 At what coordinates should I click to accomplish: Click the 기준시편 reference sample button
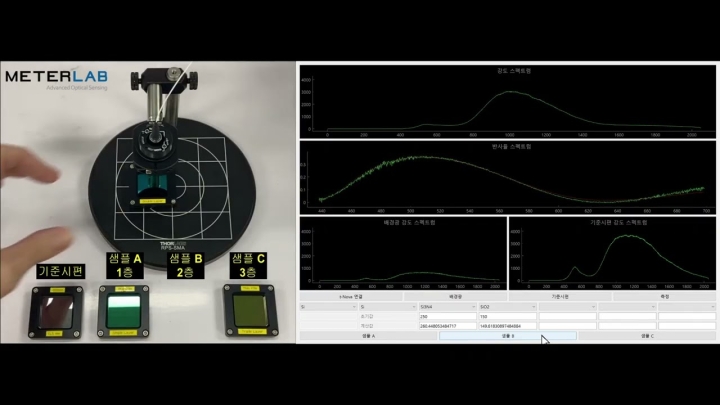tap(560, 297)
